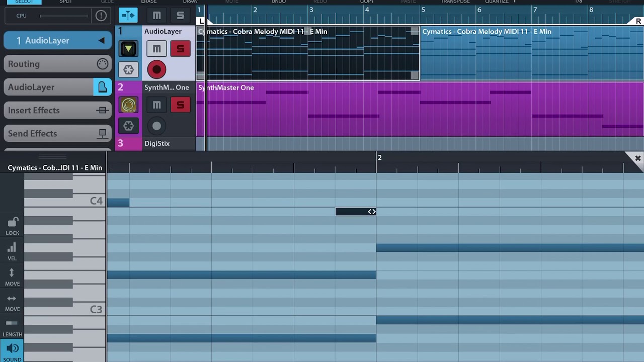Select the SynthM... One track name
The width and height of the screenshot is (644, 362).
167,87
